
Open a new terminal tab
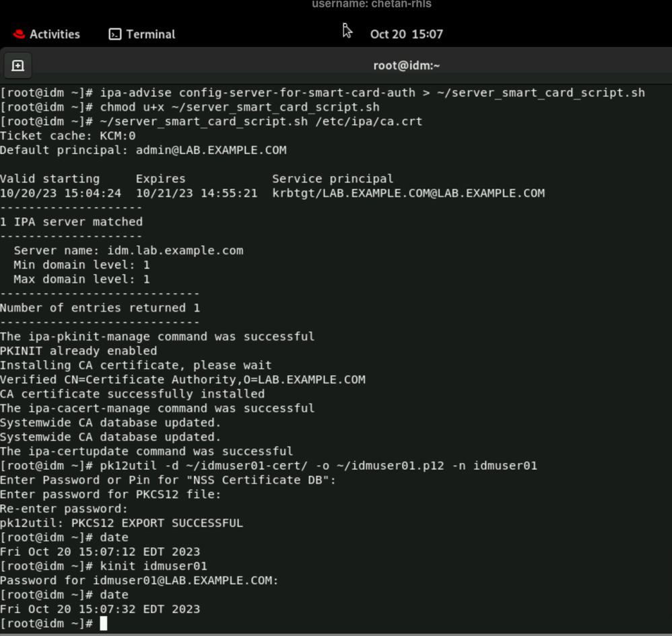pos(18,65)
